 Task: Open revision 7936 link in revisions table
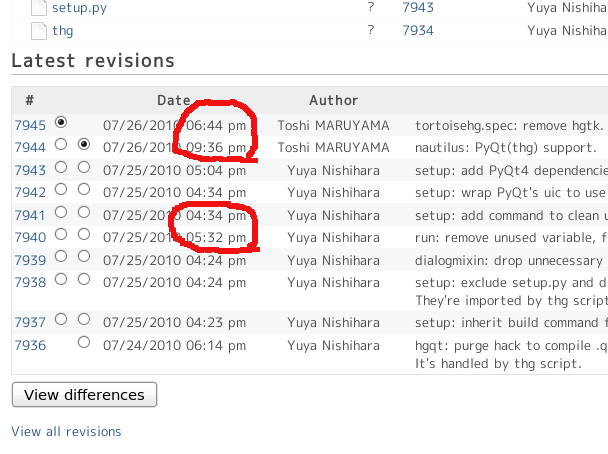(x=30, y=345)
